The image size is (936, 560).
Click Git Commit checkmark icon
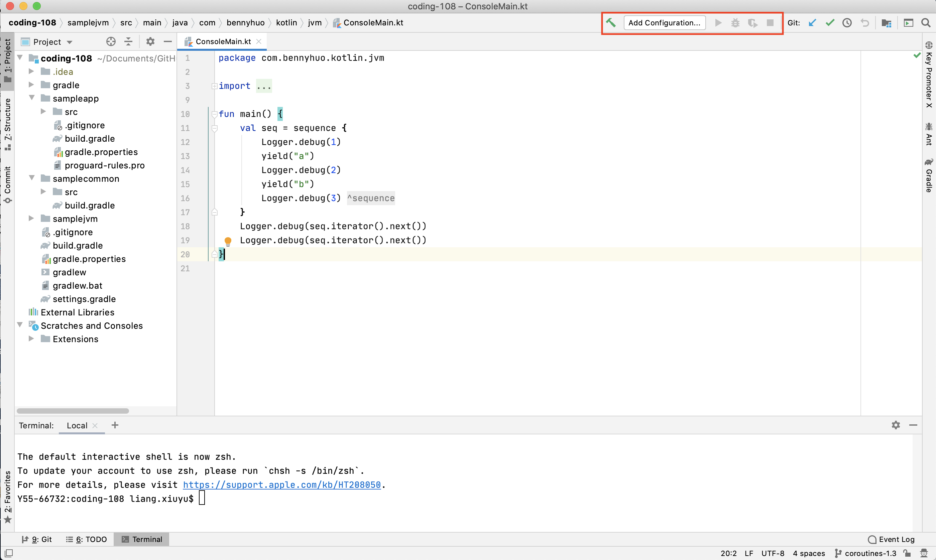830,23
